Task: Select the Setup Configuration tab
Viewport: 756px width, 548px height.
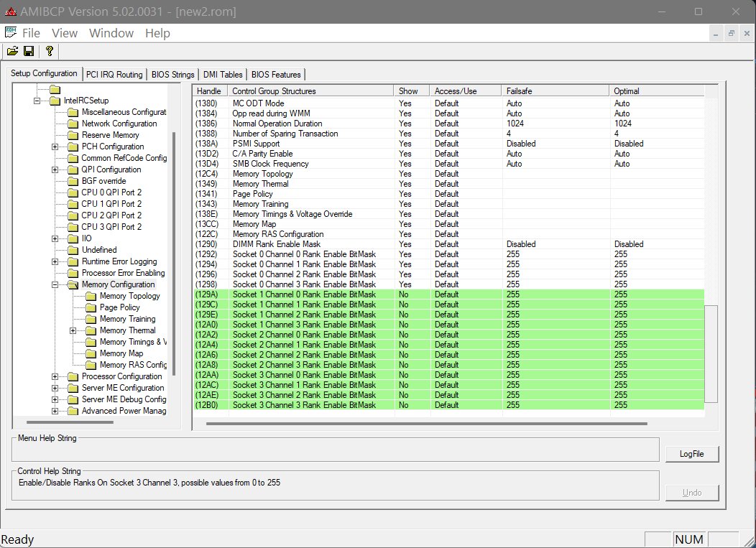Action: [x=44, y=73]
